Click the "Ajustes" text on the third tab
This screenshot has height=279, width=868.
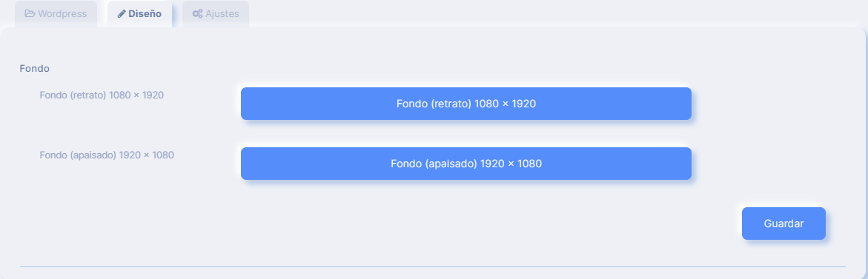pyautogui.click(x=222, y=14)
